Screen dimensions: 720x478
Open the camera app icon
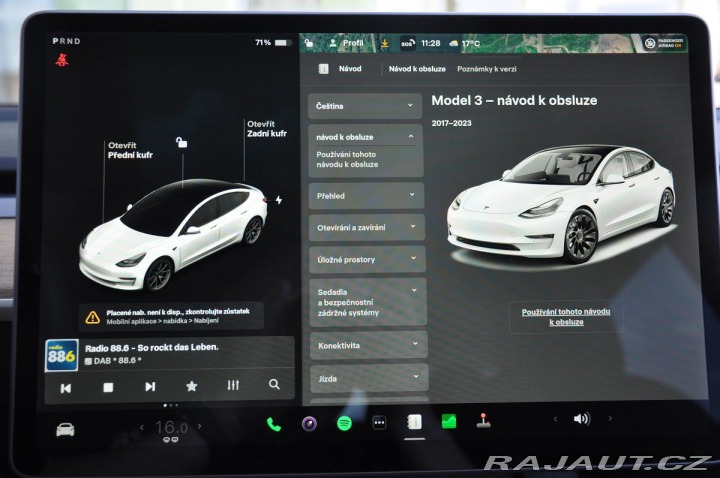[309, 423]
